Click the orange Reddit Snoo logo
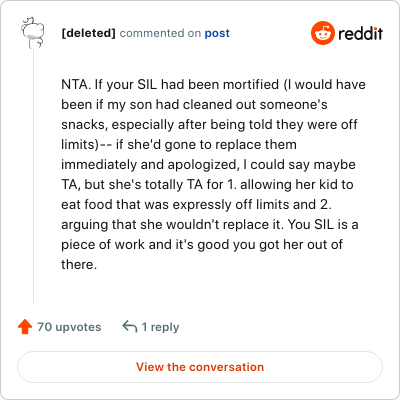The width and height of the screenshot is (400, 400). tap(323, 33)
